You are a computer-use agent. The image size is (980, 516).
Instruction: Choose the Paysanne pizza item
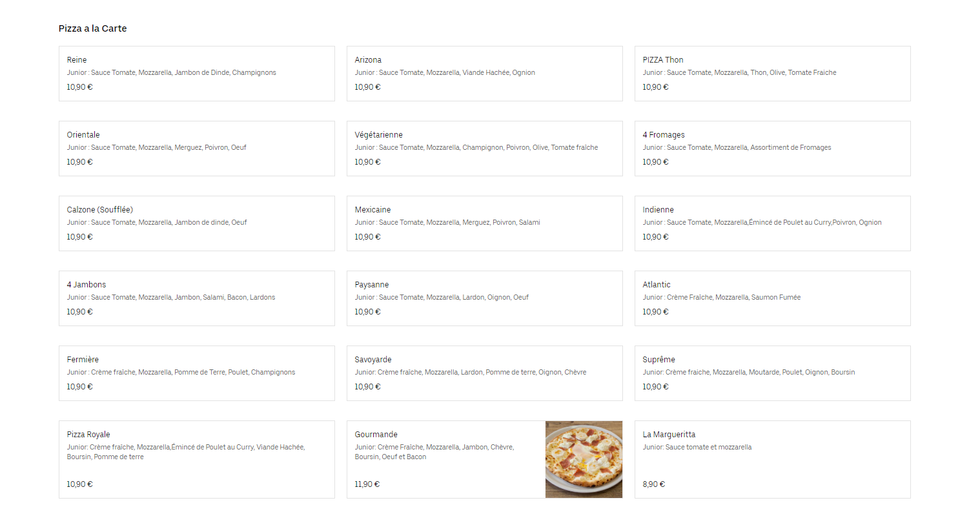(485, 298)
